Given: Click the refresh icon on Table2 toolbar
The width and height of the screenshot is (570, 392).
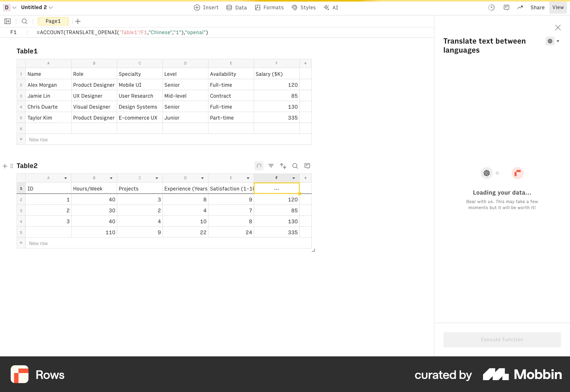Looking at the screenshot, I should click(x=259, y=166).
